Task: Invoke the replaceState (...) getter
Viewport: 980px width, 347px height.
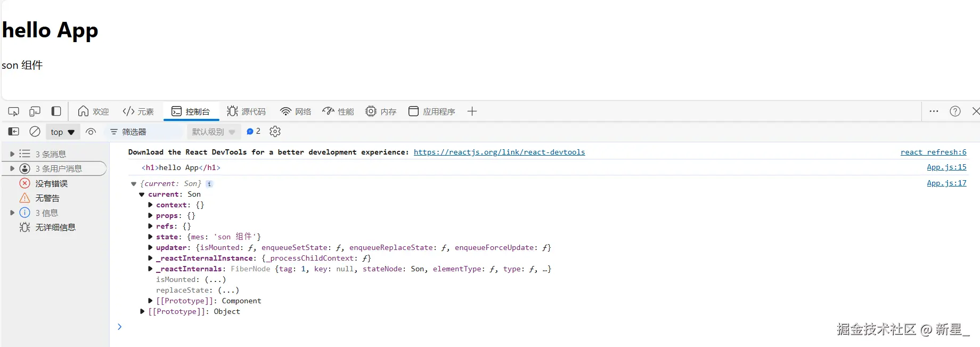Action: [228, 290]
